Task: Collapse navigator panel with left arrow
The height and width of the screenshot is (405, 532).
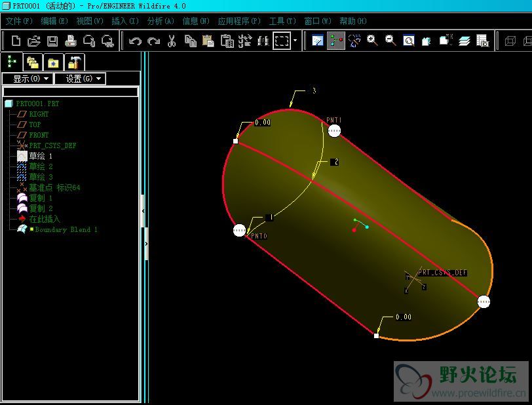Action: (x=143, y=211)
